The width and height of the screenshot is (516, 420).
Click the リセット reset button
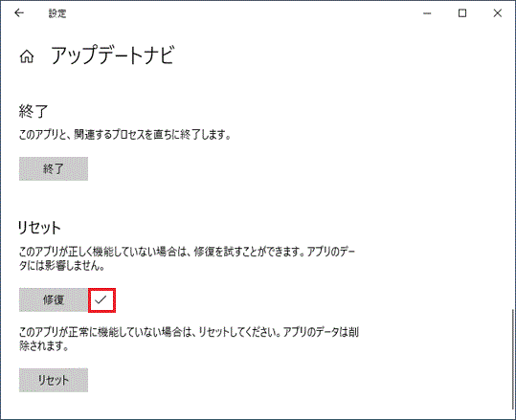[x=54, y=380]
